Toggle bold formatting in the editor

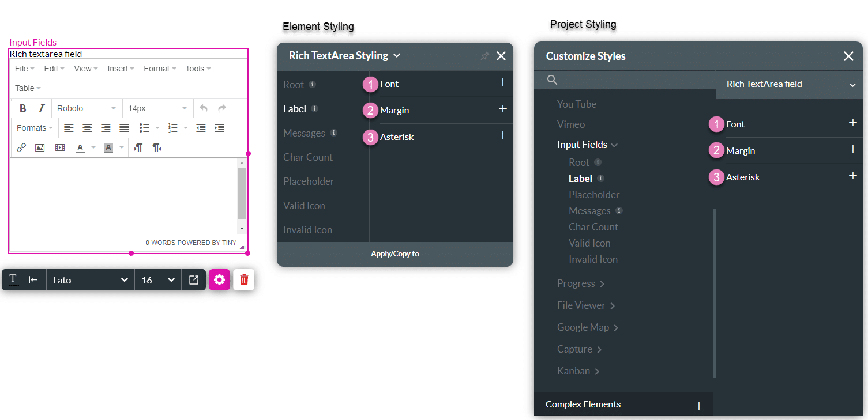click(x=23, y=108)
